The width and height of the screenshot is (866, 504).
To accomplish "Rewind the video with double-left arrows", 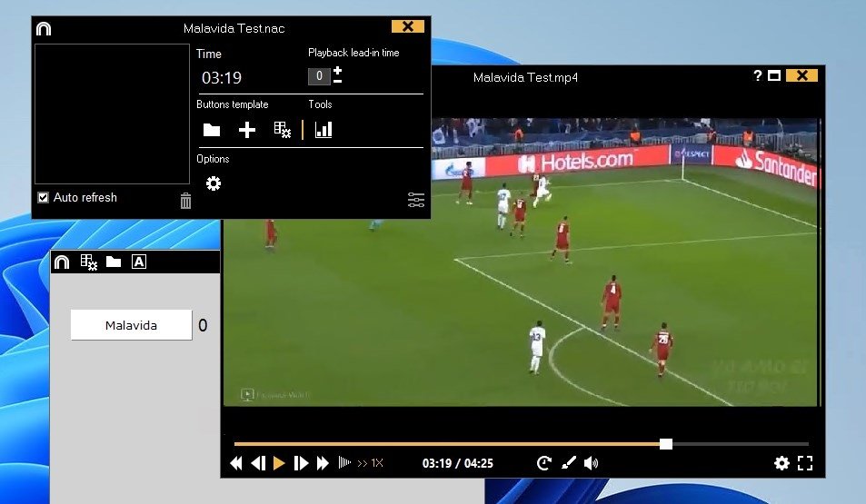I will (x=236, y=463).
